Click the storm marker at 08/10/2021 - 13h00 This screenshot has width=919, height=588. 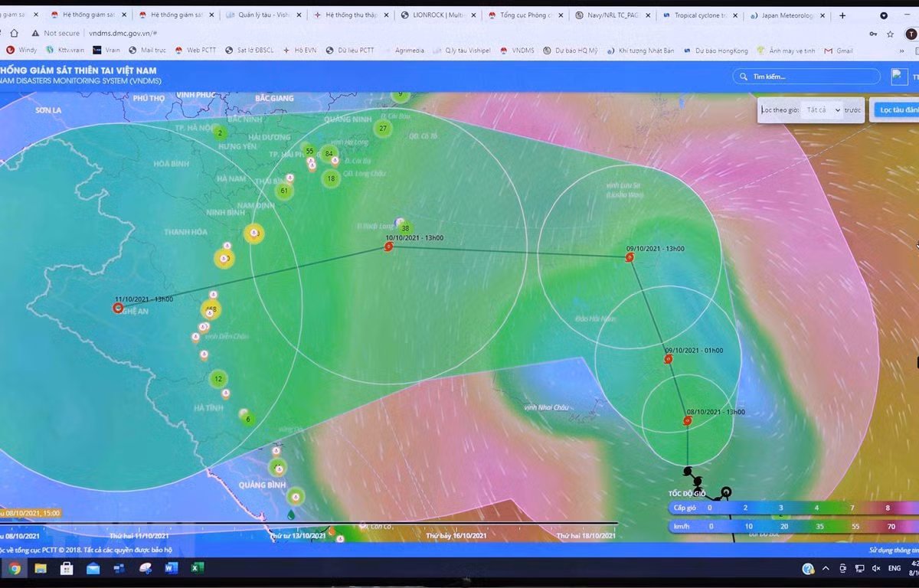(x=688, y=421)
